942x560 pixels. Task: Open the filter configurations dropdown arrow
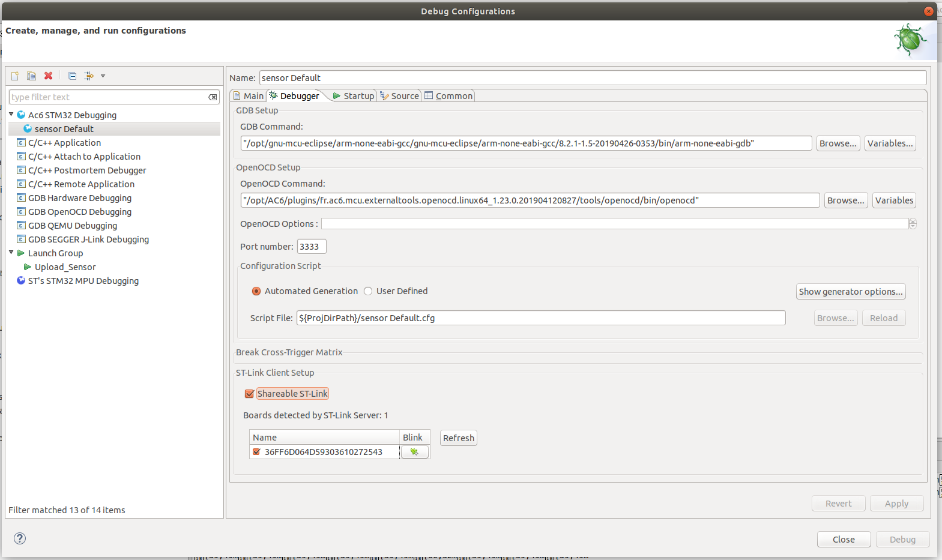click(103, 76)
